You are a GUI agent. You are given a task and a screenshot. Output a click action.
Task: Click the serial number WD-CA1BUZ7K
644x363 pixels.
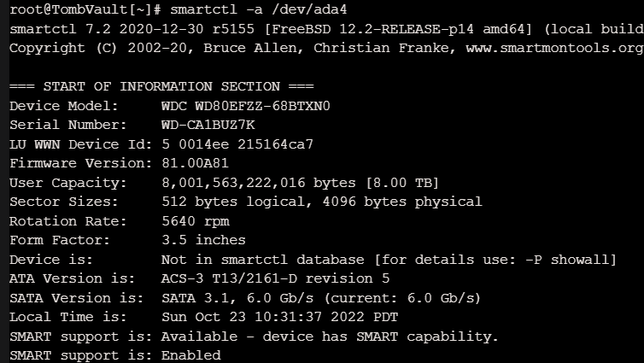tap(208, 125)
